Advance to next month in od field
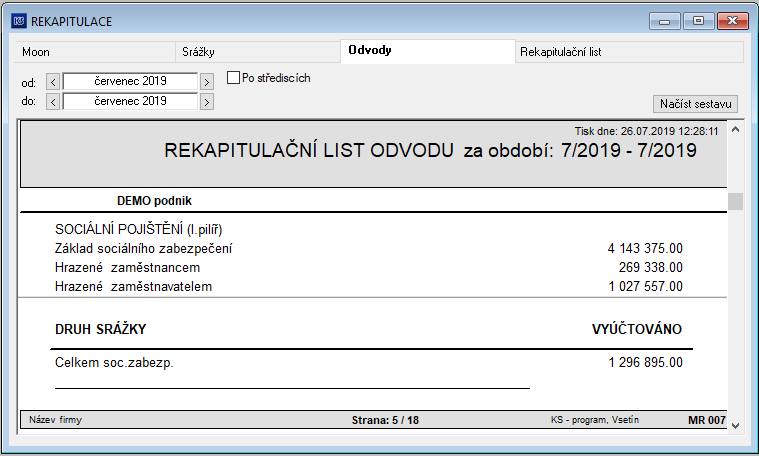 (x=207, y=82)
